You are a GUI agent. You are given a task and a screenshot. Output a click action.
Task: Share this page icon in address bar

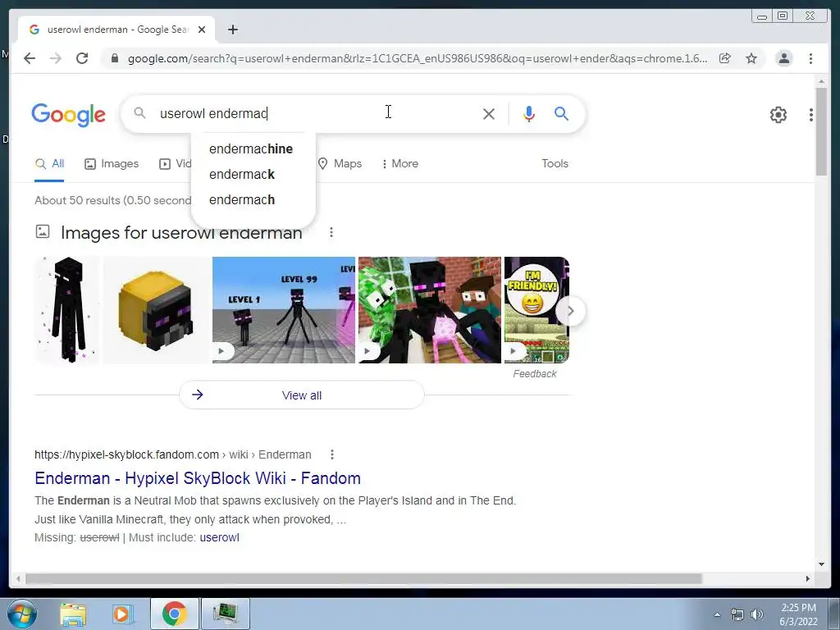pos(725,58)
